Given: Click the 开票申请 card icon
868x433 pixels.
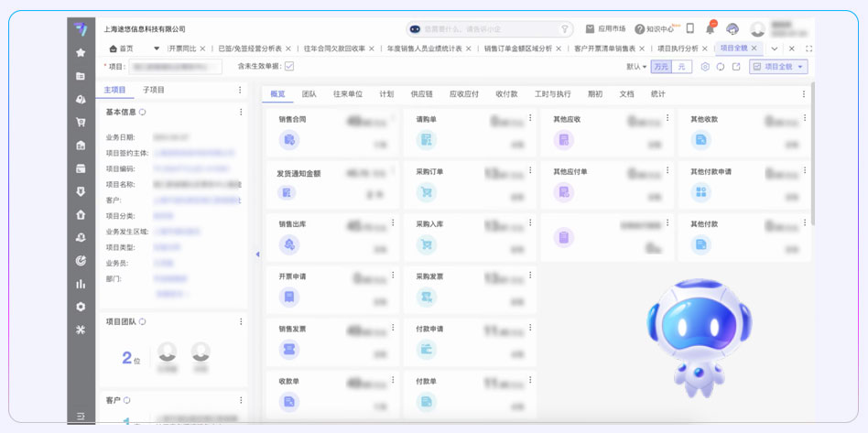Looking at the screenshot, I should tap(289, 298).
